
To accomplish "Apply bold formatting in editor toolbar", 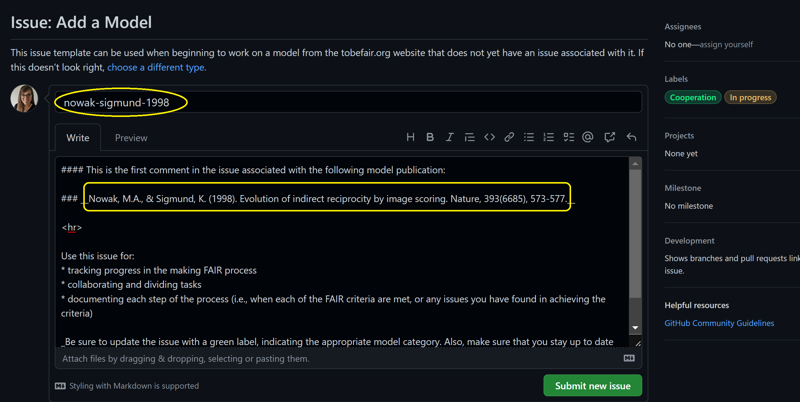I will pyautogui.click(x=430, y=137).
